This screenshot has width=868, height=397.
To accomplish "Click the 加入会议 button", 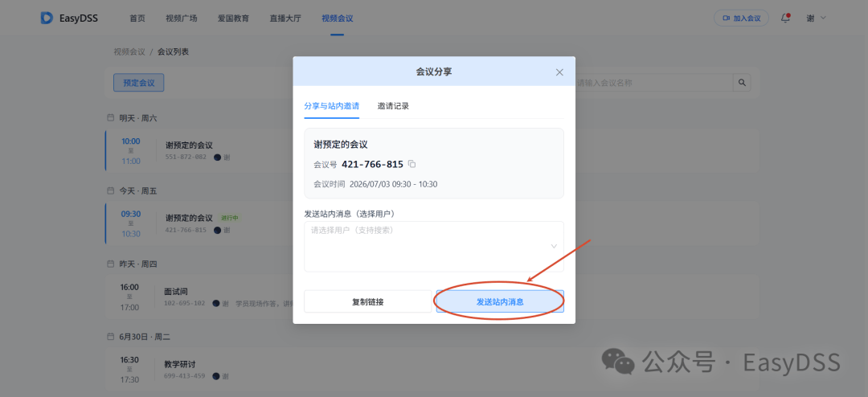I will [x=741, y=18].
